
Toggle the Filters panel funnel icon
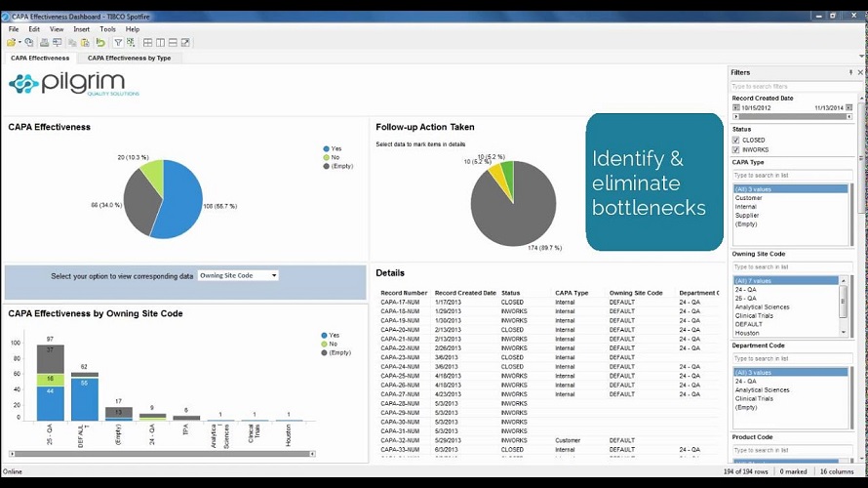tap(118, 43)
